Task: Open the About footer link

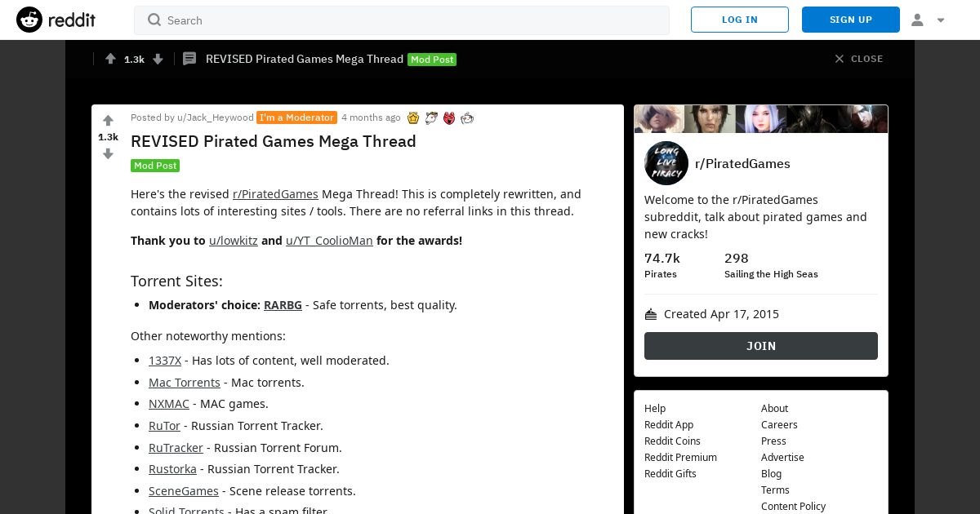Action: pyautogui.click(x=774, y=409)
